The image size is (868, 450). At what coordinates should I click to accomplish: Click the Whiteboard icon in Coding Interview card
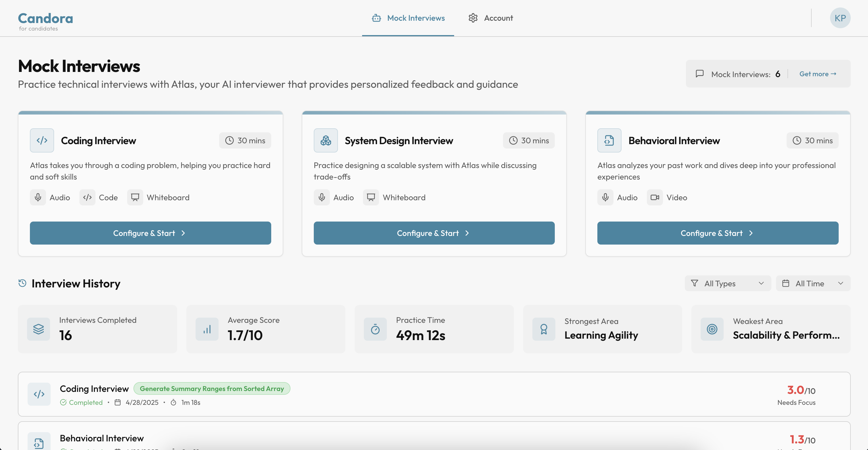tap(135, 197)
